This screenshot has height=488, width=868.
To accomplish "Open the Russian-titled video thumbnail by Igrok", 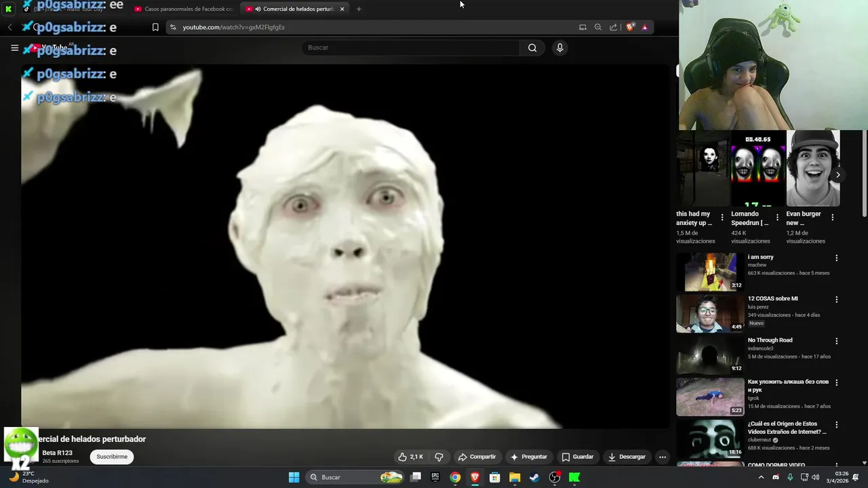I will point(710,396).
